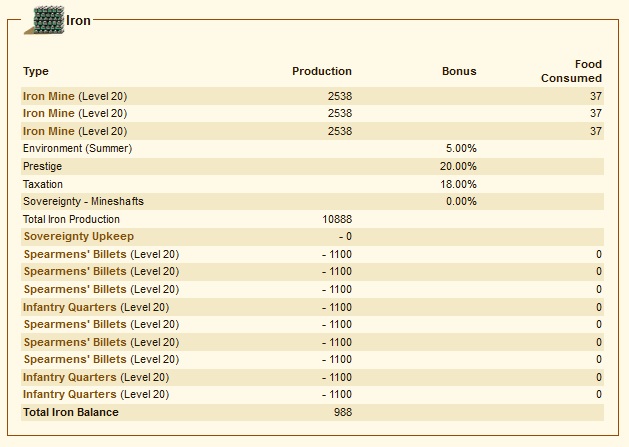Click the Environment (Summer) row label
Screen dimensions: 629x447
pyautogui.click(x=77, y=149)
